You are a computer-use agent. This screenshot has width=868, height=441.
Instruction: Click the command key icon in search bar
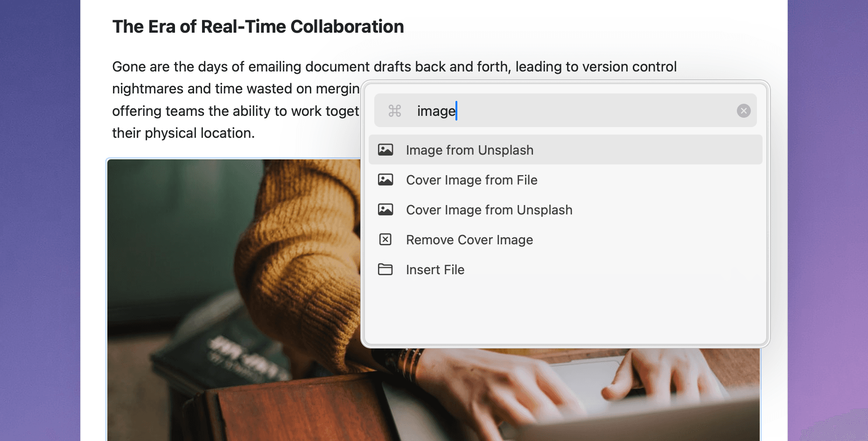(x=395, y=111)
